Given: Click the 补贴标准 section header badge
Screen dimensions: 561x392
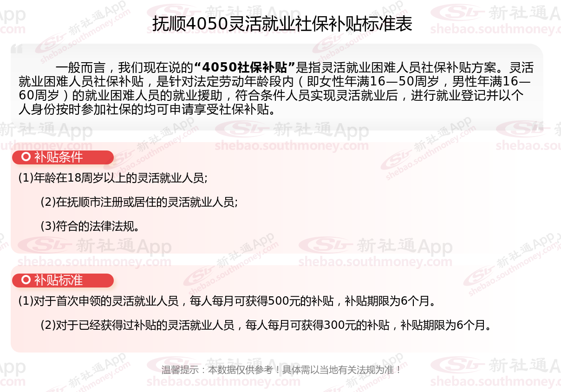Looking at the screenshot, I should tap(63, 281).
